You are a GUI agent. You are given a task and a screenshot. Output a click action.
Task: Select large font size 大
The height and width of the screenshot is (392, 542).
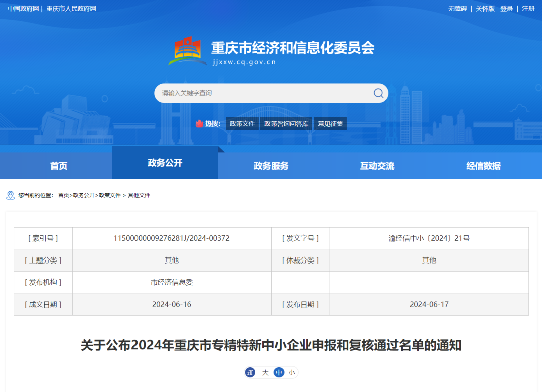click(x=265, y=372)
